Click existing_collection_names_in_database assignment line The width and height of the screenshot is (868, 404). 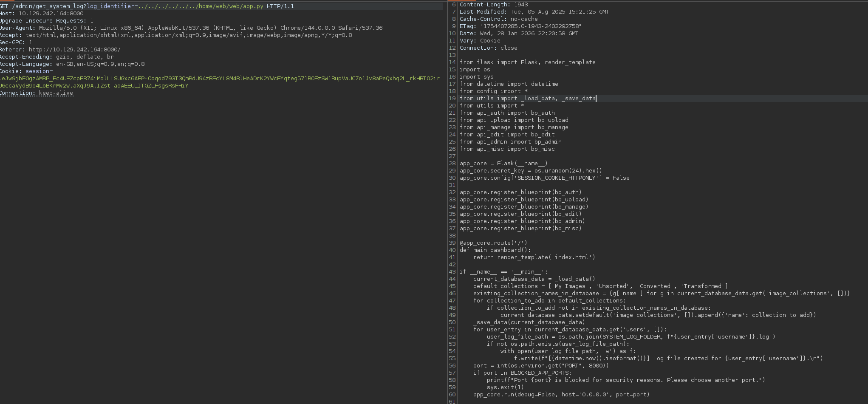pyautogui.click(x=662, y=294)
